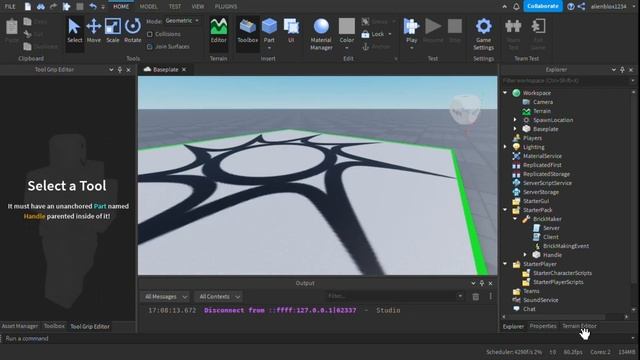Click the Game Settings gear
The width and height of the screenshot is (640, 360).
[484, 34]
